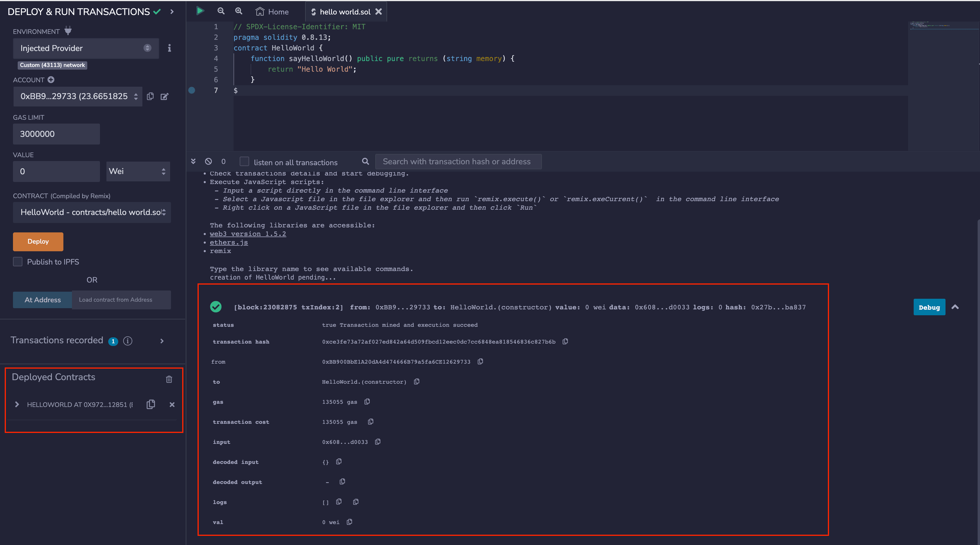980x545 pixels.
Task: Enable Publish to IPFS checkbox
Action: (x=18, y=262)
